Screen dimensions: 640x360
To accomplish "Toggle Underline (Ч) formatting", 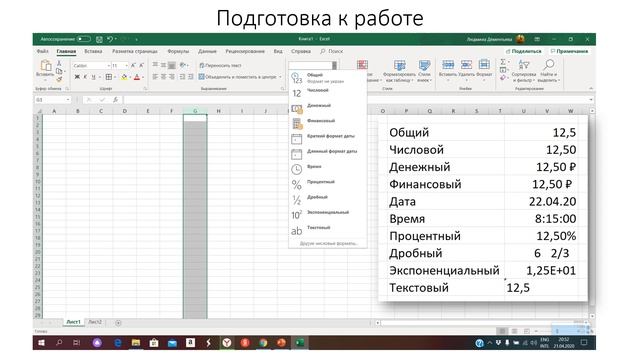I will point(93,77).
